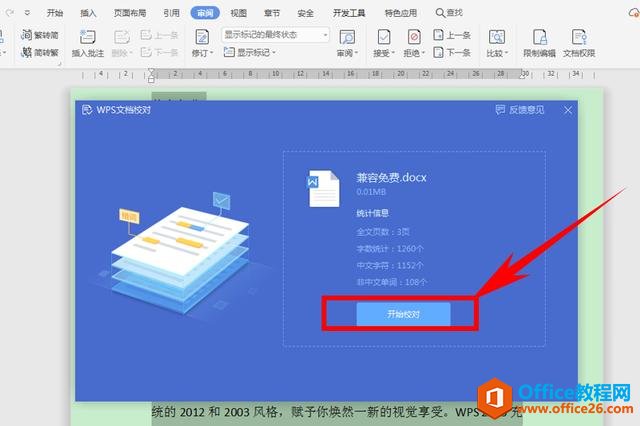Click the 删除 comment icon
Image resolution: width=640 pixels, height=426 pixels.
click(x=122, y=37)
